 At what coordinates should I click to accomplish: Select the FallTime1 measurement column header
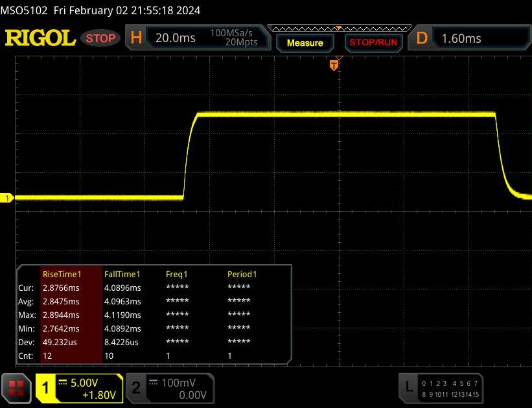(122, 275)
